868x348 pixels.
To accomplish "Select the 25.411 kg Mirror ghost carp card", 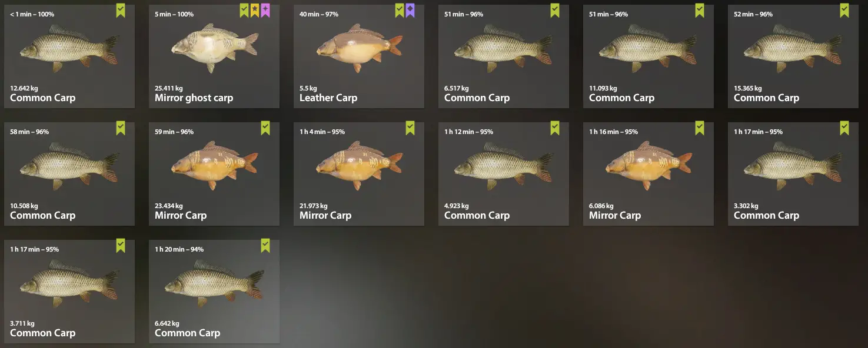I will click(x=214, y=56).
